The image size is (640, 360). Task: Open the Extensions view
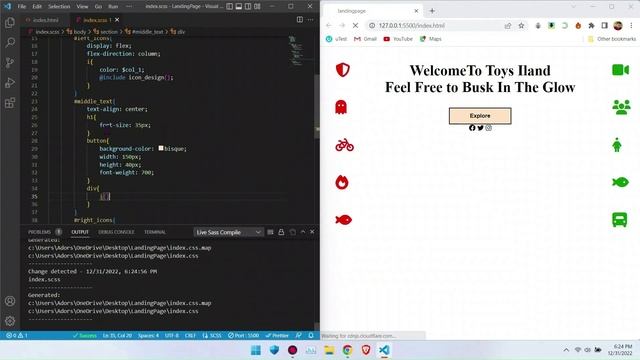(x=10, y=102)
